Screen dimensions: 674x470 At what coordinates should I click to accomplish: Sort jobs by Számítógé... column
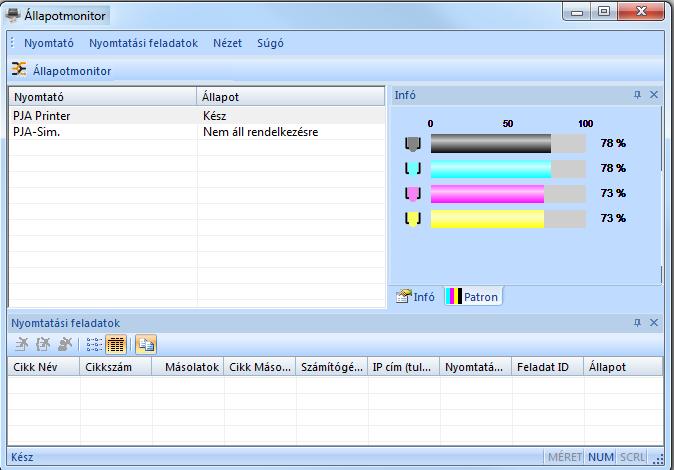pos(331,367)
